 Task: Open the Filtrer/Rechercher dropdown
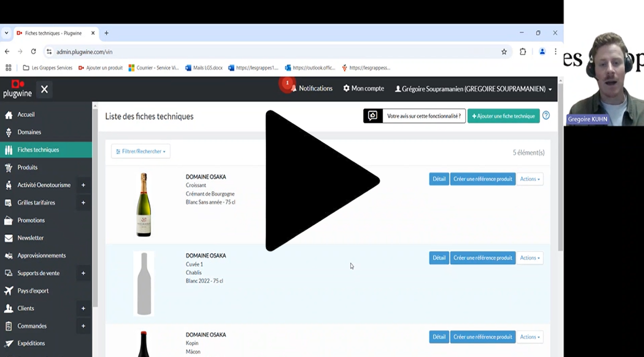click(141, 151)
